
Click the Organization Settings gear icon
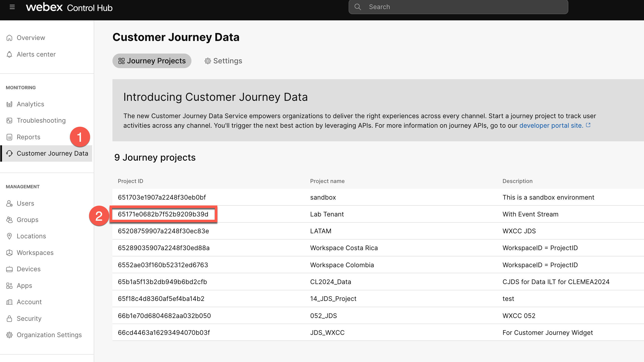click(9, 335)
